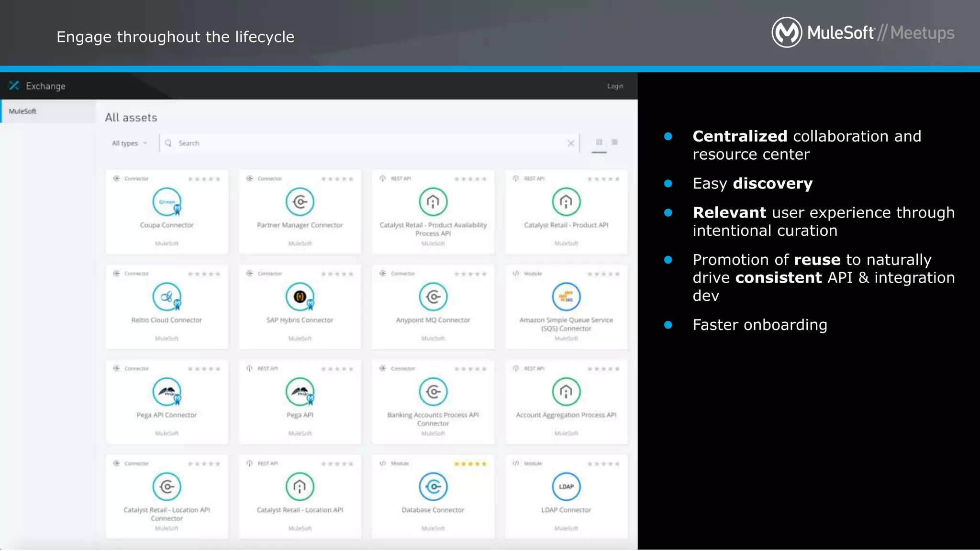This screenshot has height=551, width=980.
Task: Click the Coupa Connector title
Action: tap(167, 225)
